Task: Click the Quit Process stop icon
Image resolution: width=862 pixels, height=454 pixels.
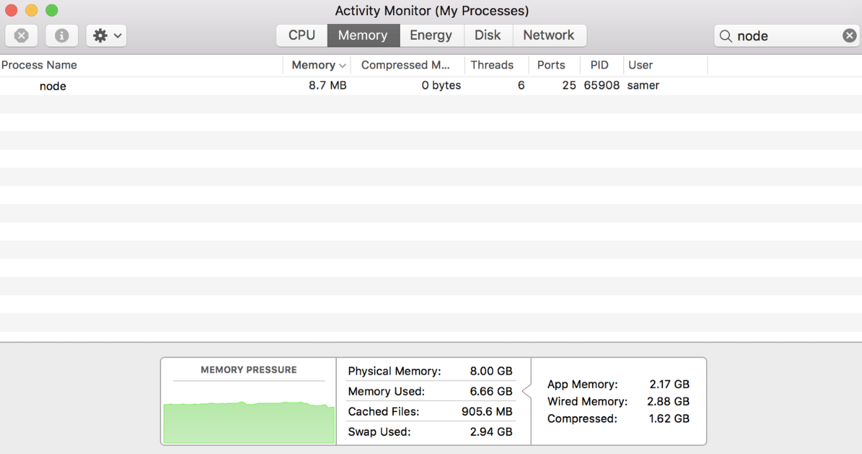Action: pos(21,36)
